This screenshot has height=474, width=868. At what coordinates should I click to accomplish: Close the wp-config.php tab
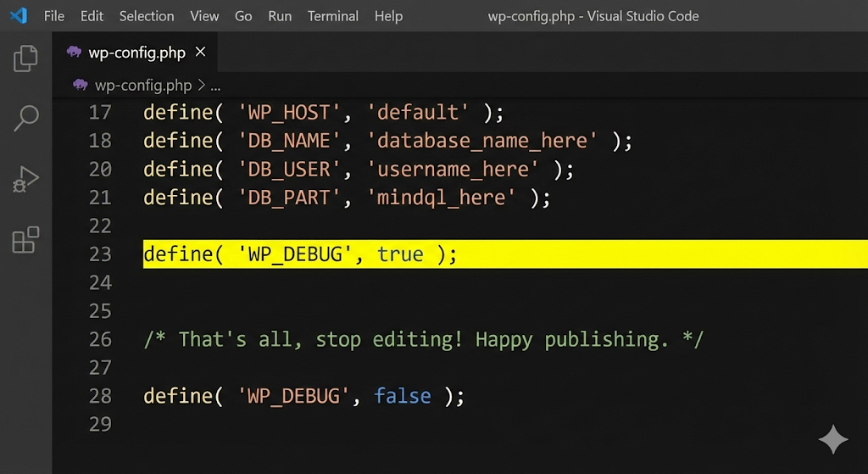pos(200,52)
